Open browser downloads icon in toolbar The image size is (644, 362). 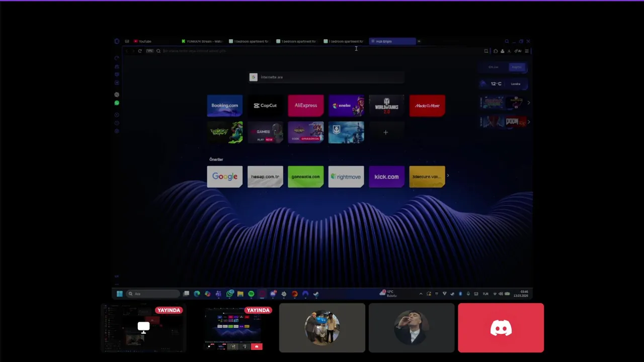point(509,51)
